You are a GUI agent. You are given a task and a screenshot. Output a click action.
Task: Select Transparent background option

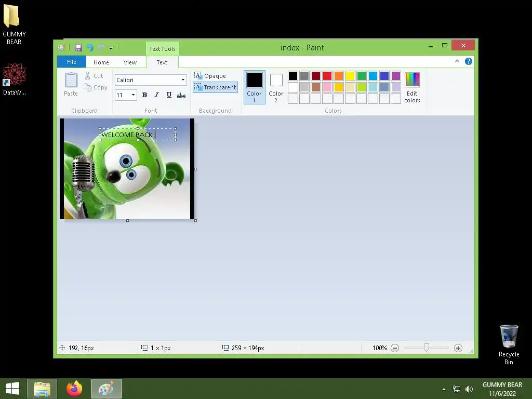click(x=215, y=87)
